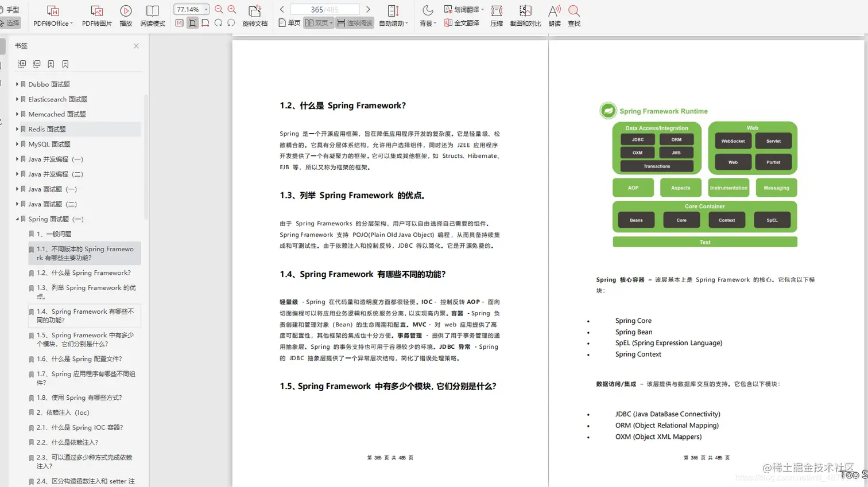
Task: Click the bookmark panel vertical scrollbar
Action: (x=146, y=156)
